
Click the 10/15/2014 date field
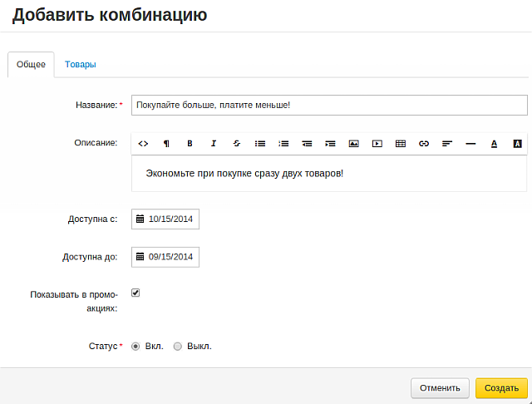point(165,219)
